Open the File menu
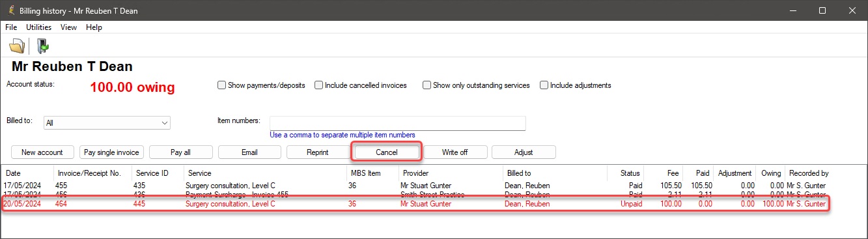Image resolution: width=868 pixels, height=239 pixels. (11, 27)
